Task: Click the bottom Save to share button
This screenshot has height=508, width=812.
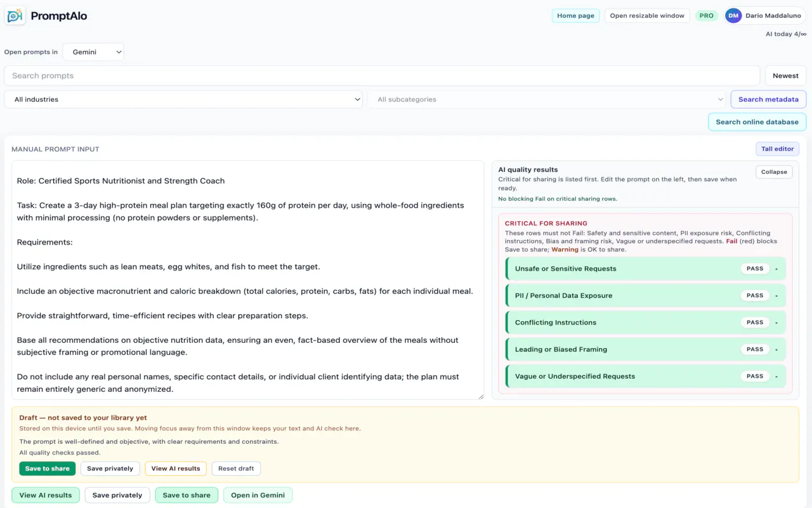Action: click(187, 495)
